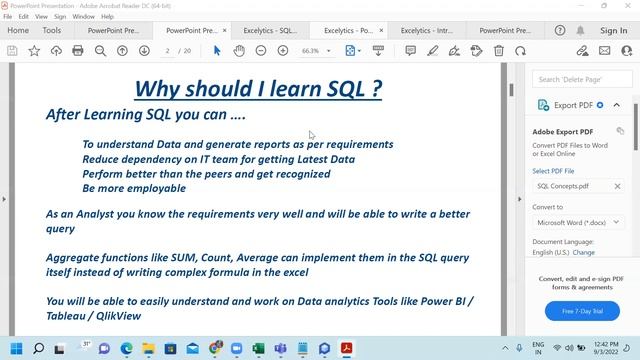
Task: Open the find text magnifier icon
Action: pyautogui.click(x=100, y=51)
